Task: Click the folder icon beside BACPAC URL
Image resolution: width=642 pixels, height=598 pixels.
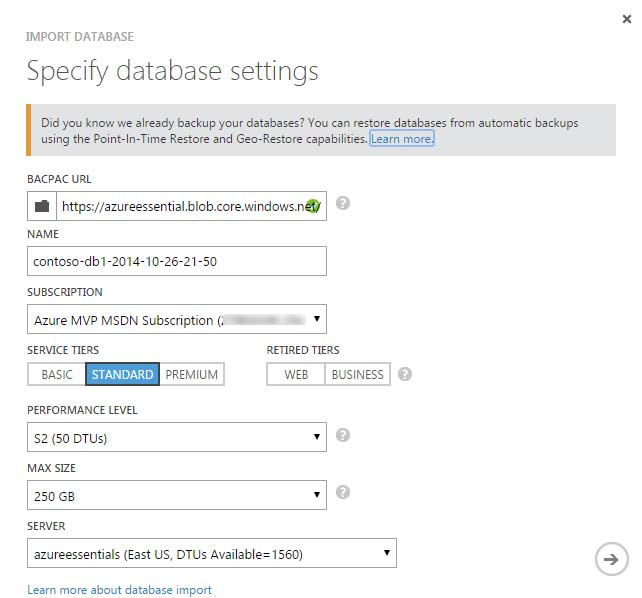Action: (42, 206)
